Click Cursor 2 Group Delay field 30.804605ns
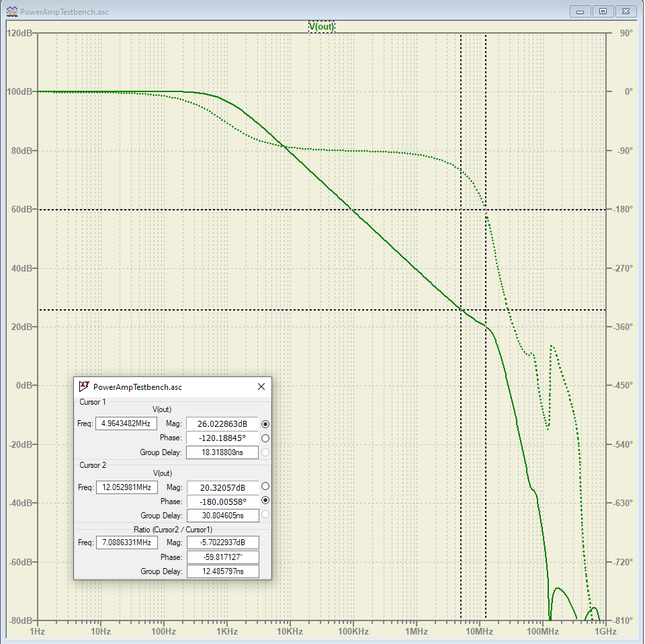 tap(222, 516)
